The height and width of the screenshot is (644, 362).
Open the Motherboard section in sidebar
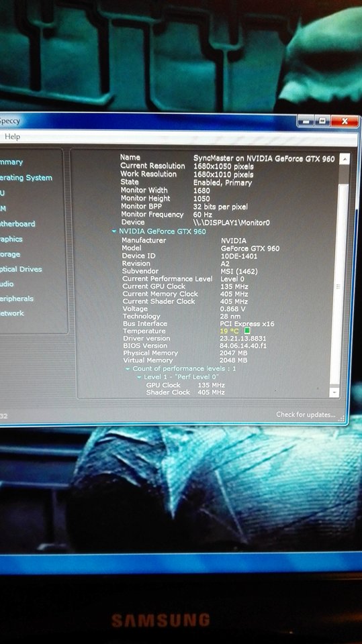17,224
